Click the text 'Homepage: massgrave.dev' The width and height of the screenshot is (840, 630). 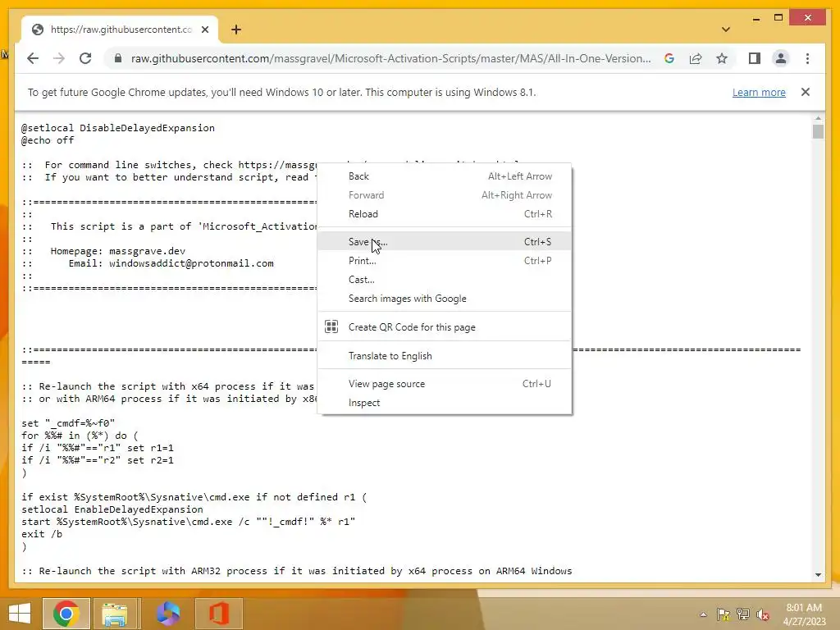click(118, 251)
